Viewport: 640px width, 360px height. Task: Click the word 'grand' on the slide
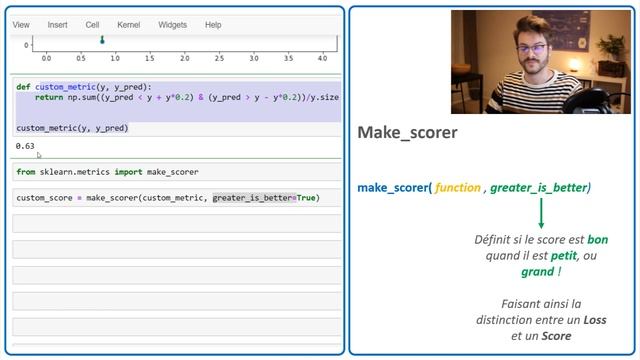coord(537,272)
